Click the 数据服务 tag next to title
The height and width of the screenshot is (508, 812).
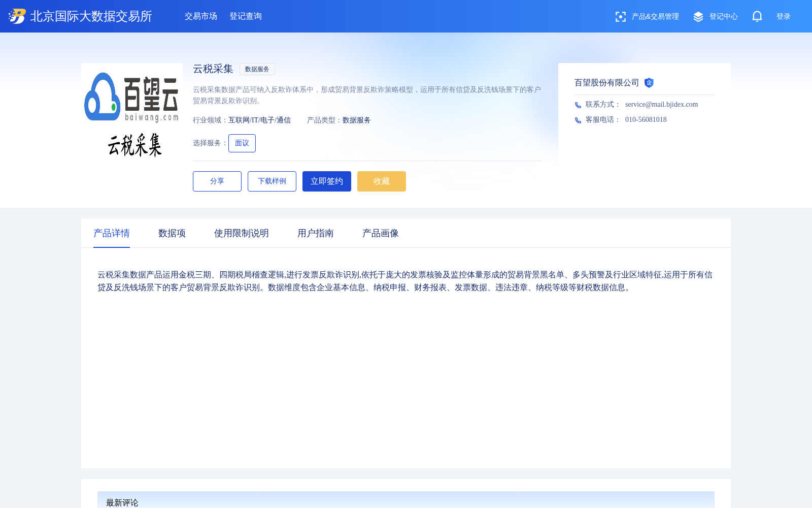click(257, 69)
